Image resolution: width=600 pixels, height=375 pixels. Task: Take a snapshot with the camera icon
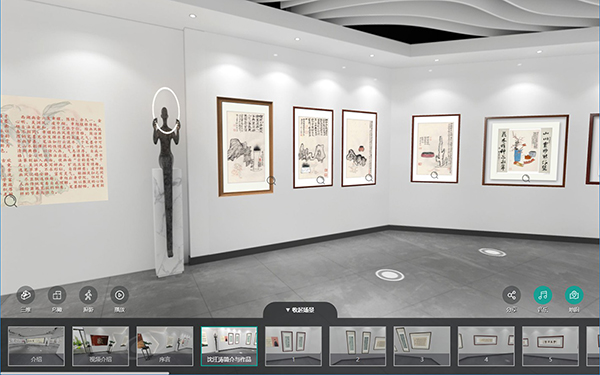(574, 295)
